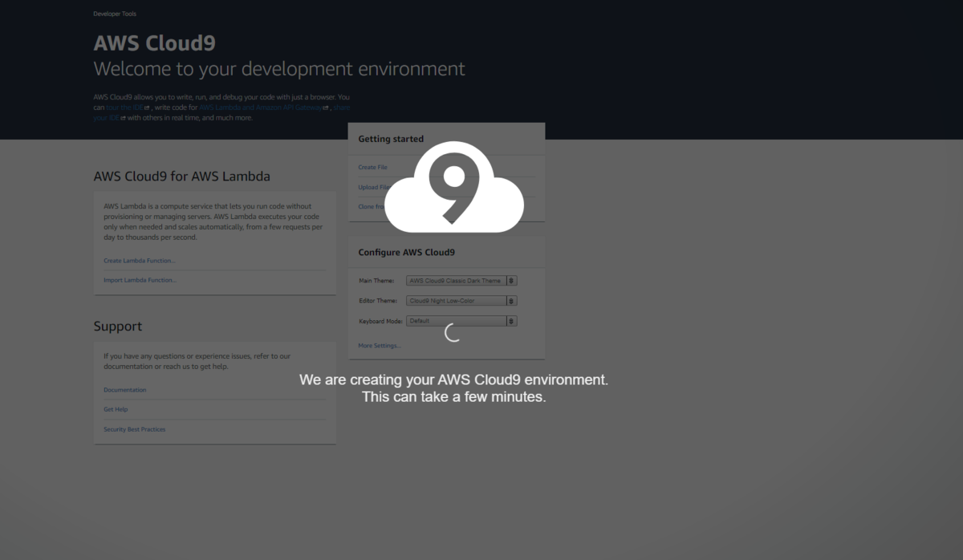Open the Editor Theme dropdown

tap(461, 301)
